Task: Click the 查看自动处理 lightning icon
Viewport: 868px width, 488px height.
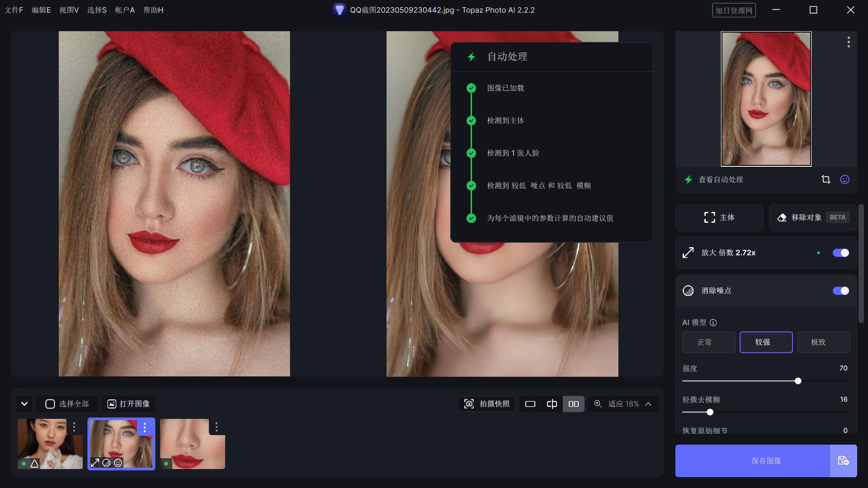Action: (x=688, y=180)
